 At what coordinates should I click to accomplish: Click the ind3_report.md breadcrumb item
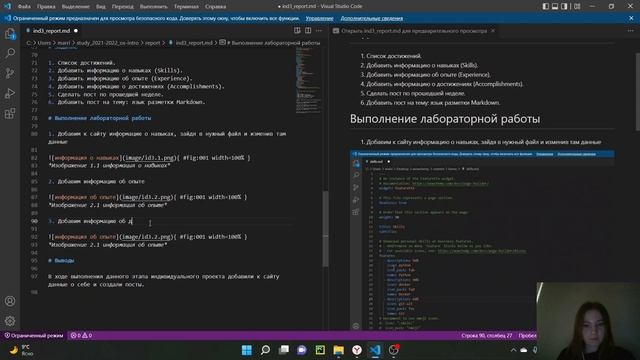194,42
